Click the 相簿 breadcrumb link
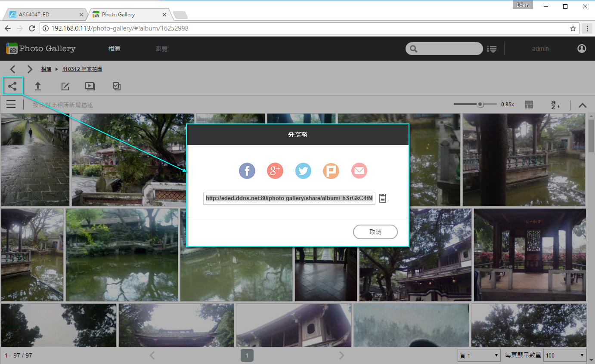This screenshot has height=364, width=595. click(46, 69)
